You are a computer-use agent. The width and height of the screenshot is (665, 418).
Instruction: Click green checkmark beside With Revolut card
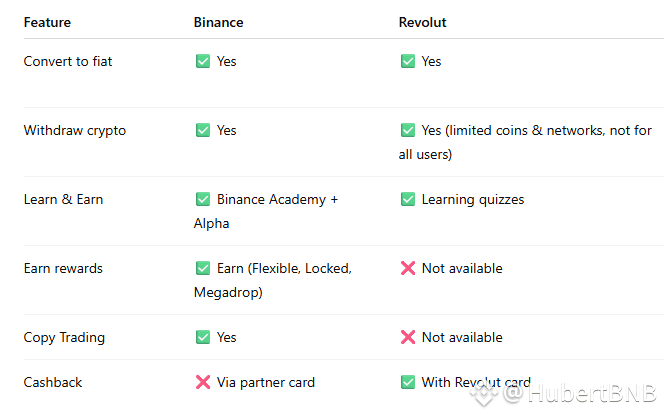(408, 383)
